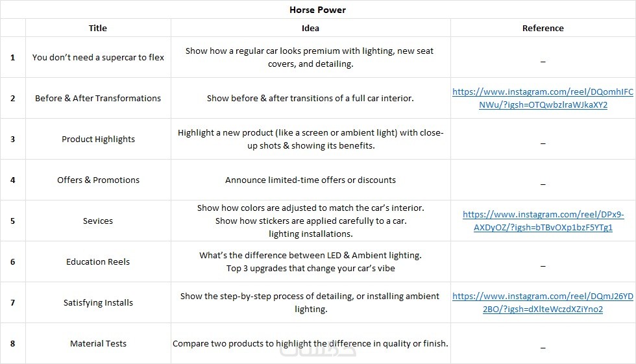
Task: Click the "Title" column header cell
Action: (x=98, y=28)
